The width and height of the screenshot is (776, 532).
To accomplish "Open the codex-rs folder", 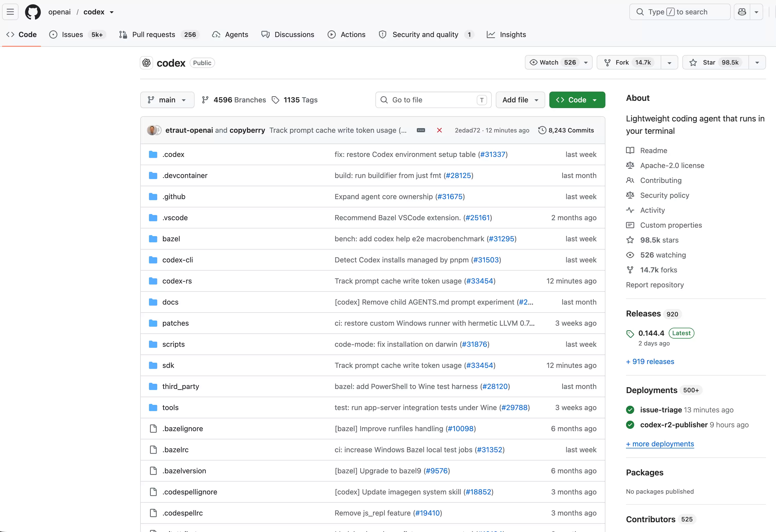I will tap(177, 281).
